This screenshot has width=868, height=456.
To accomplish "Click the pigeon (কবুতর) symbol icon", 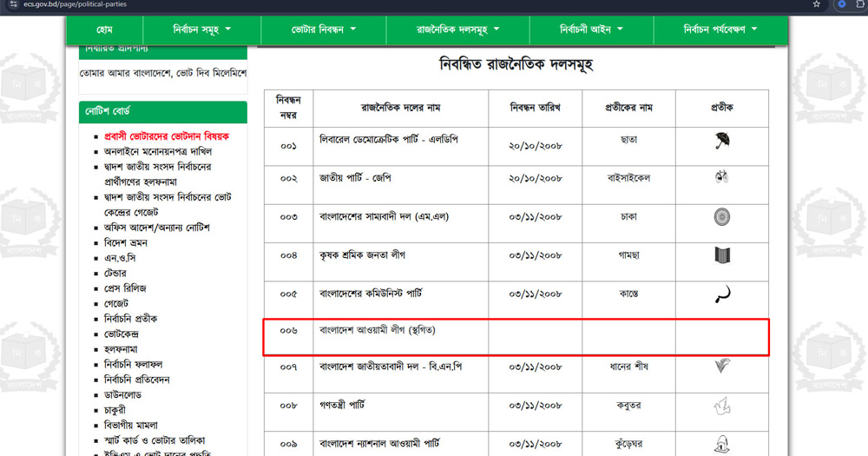I will click(722, 406).
